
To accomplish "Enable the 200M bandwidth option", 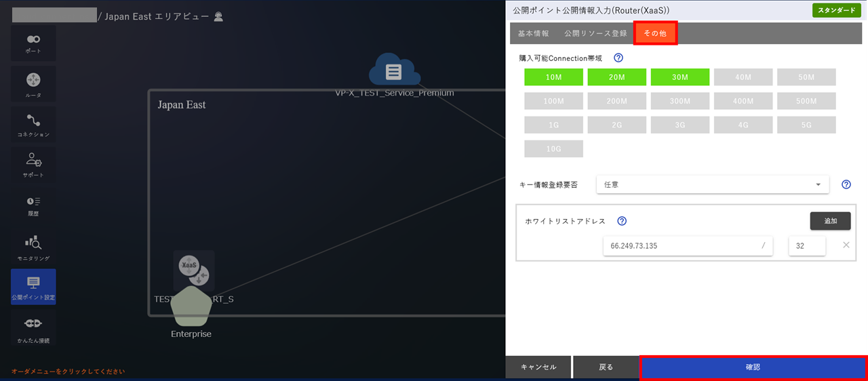I will pyautogui.click(x=616, y=101).
